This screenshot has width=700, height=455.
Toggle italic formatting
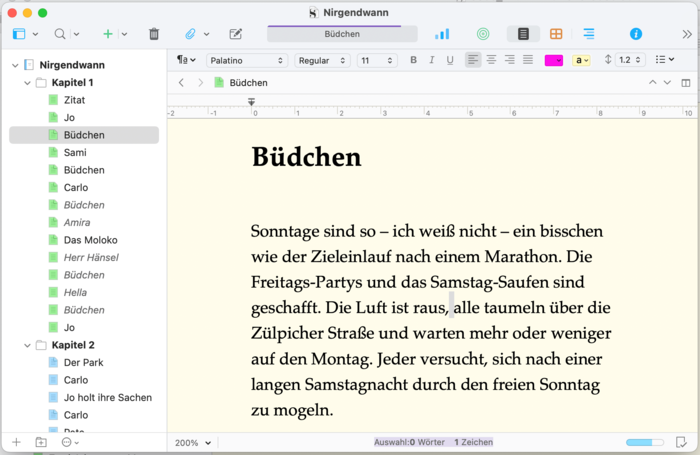432,60
